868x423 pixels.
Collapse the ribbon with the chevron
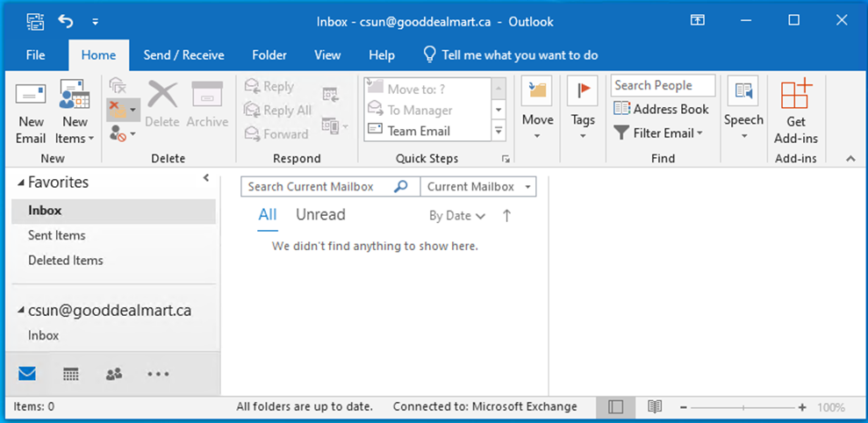850,159
